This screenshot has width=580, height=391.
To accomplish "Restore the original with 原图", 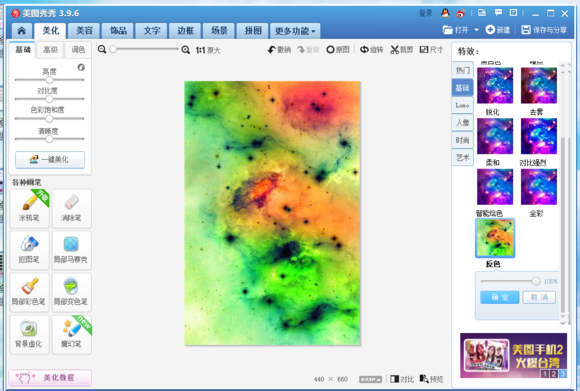I will [x=338, y=50].
